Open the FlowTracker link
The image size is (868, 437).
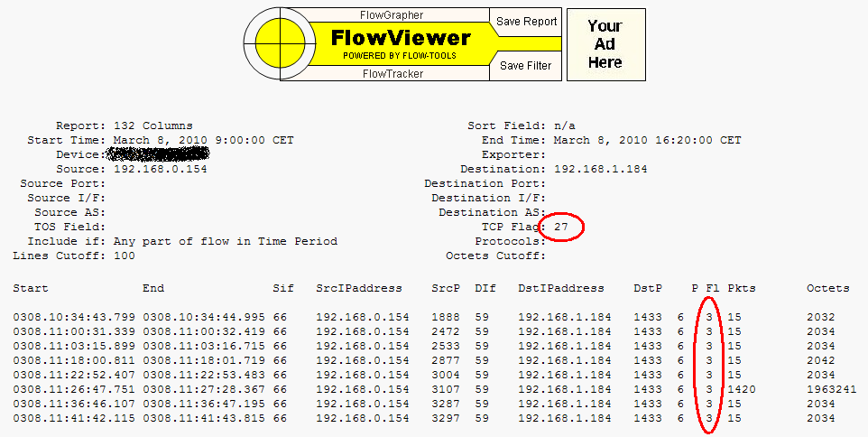pos(393,74)
